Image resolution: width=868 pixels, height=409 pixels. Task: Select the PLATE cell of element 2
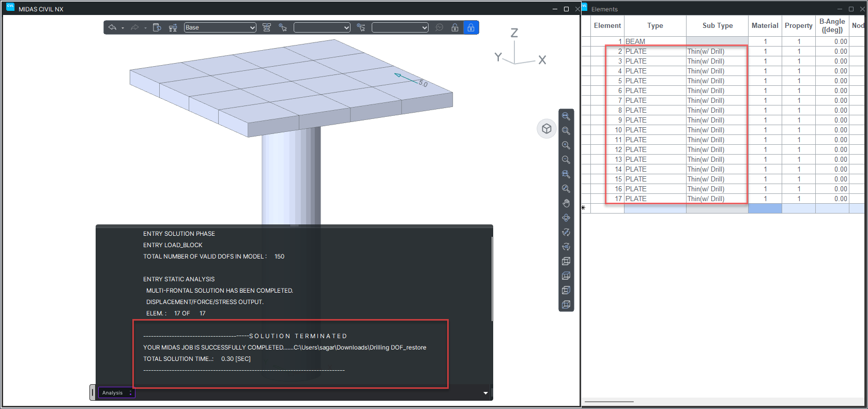[x=655, y=51]
